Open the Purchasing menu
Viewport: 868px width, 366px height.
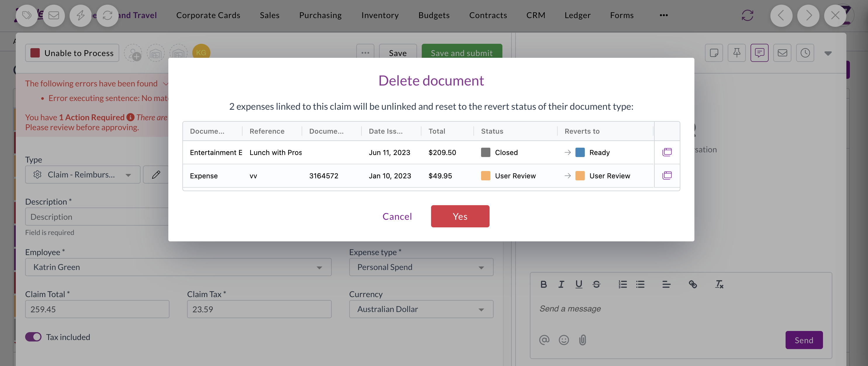320,15
